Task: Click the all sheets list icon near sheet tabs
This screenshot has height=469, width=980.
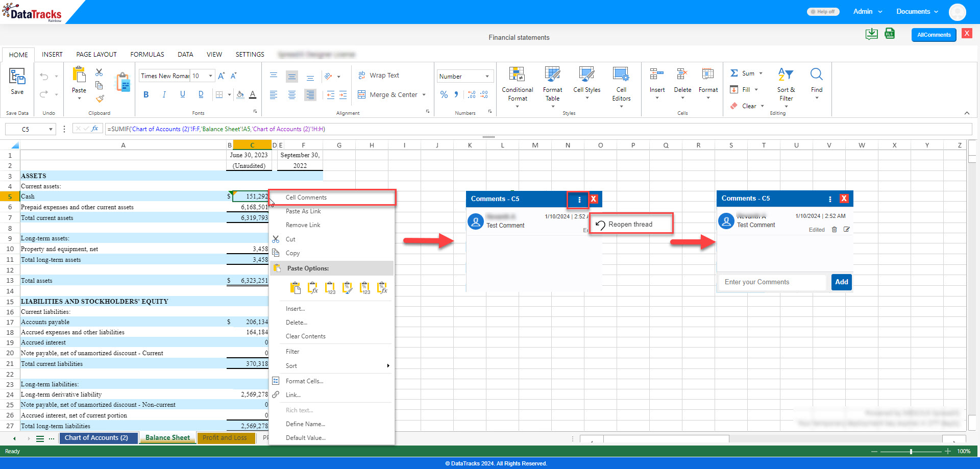Action: click(x=40, y=438)
